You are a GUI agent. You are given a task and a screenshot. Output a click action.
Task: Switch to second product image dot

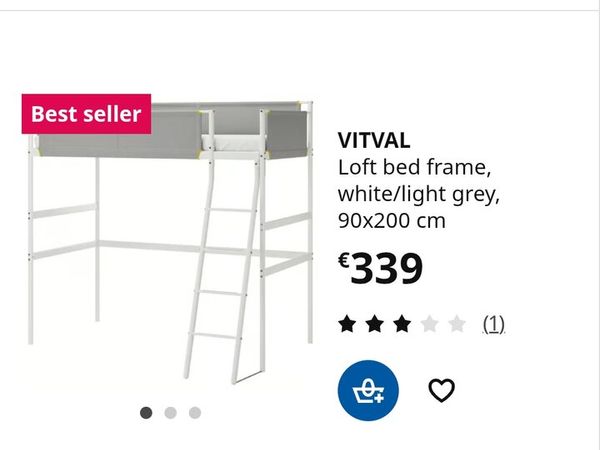click(170, 413)
